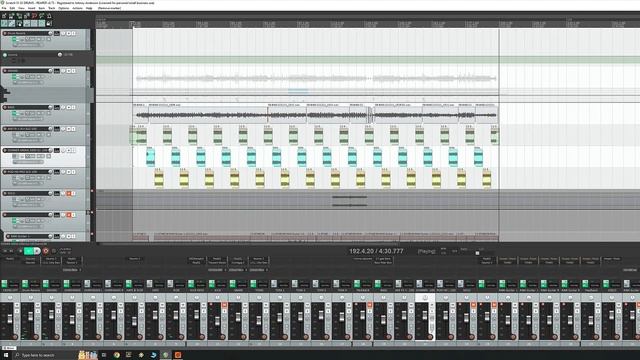Click the New Project toolbar icon
640x360 pixels.
pyautogui.click(x=4, y=16)
